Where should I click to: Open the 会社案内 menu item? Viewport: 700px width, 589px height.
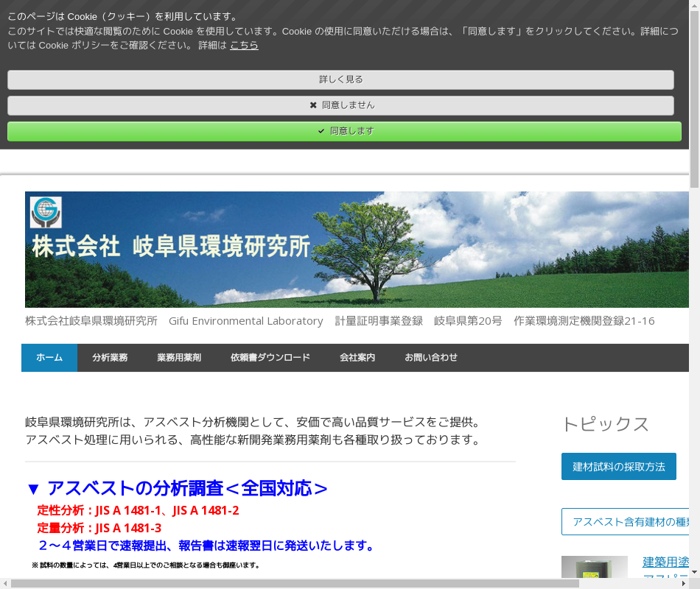click(357, 358)
